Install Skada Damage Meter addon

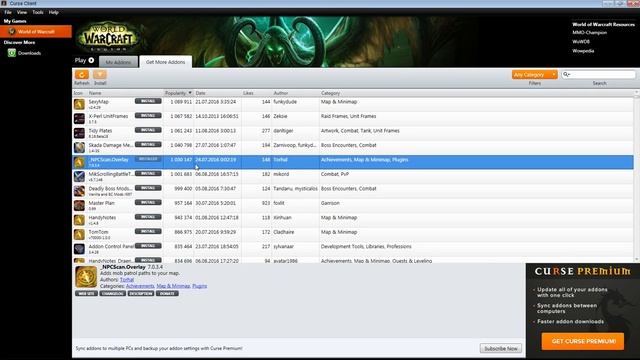point(148,144)
